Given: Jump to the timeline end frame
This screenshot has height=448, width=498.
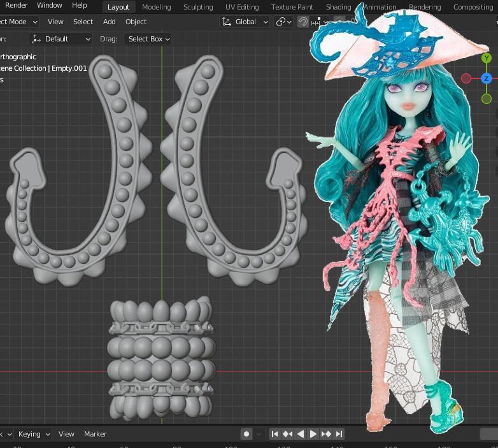Looking at the screenshot, I should point(339,434).
